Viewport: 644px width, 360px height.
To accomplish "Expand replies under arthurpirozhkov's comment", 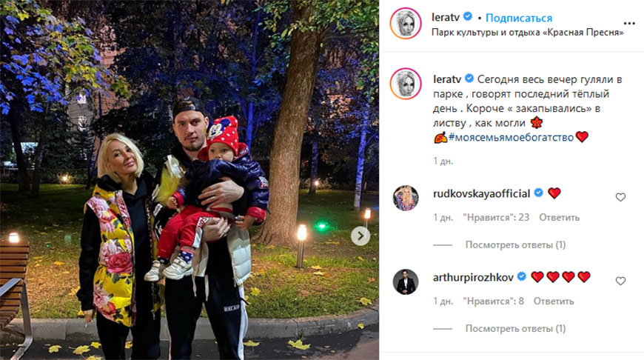I will coord(515,329).
